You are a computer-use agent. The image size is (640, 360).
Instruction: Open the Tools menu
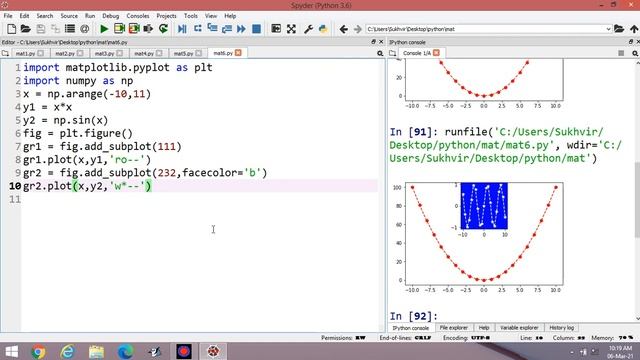pyautogui.click(x=191, y=16)
